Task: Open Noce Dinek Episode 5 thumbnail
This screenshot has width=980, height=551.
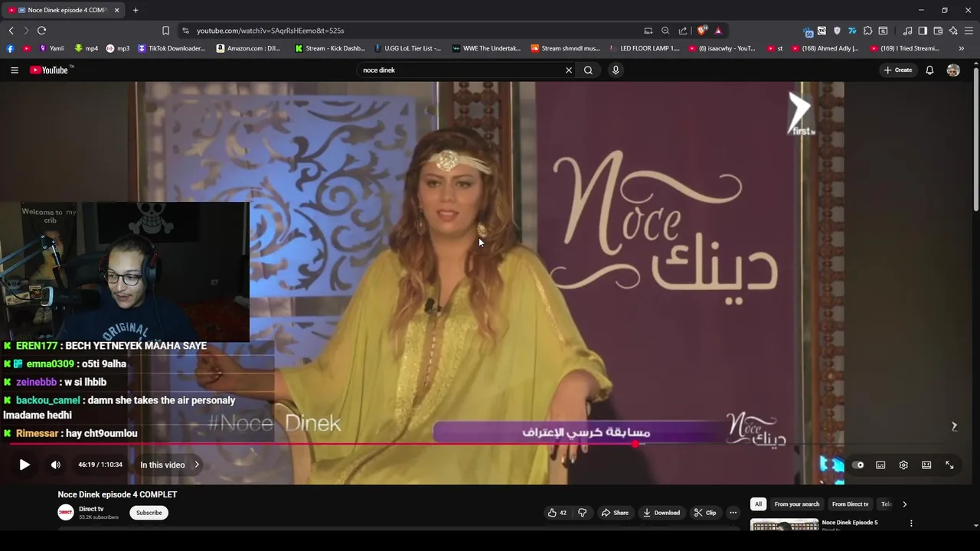Action: [x=784, y=525]
